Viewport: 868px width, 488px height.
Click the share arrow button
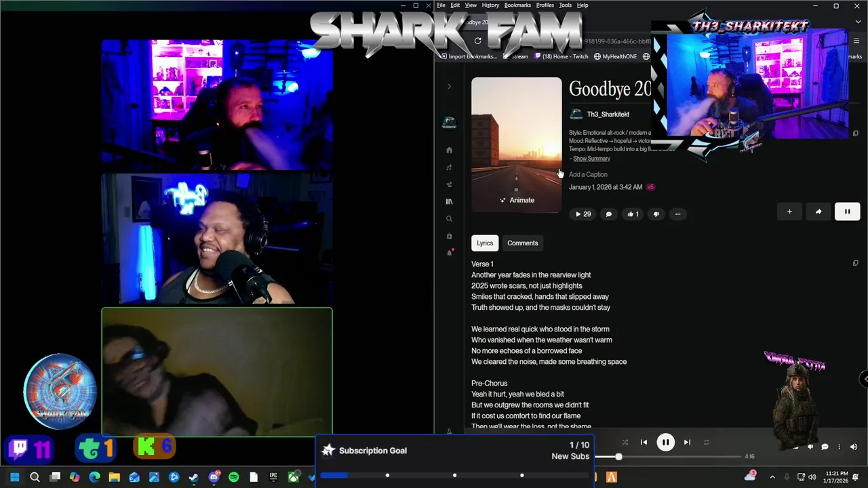click(818, 212)
